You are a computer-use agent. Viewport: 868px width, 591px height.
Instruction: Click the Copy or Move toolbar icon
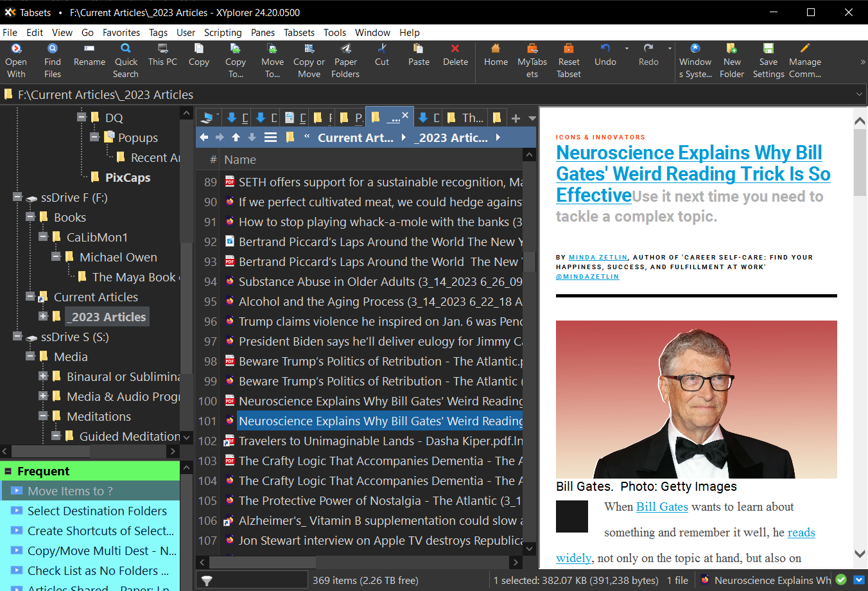309,48
